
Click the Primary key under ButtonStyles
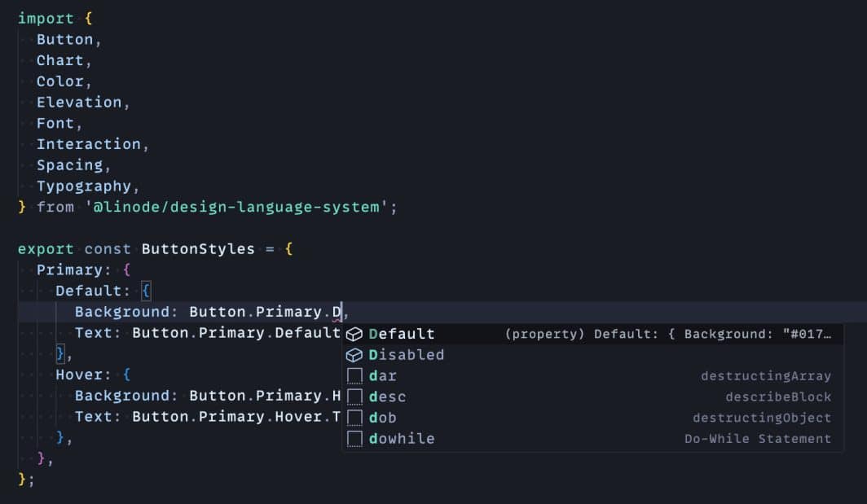coord(69,270)
